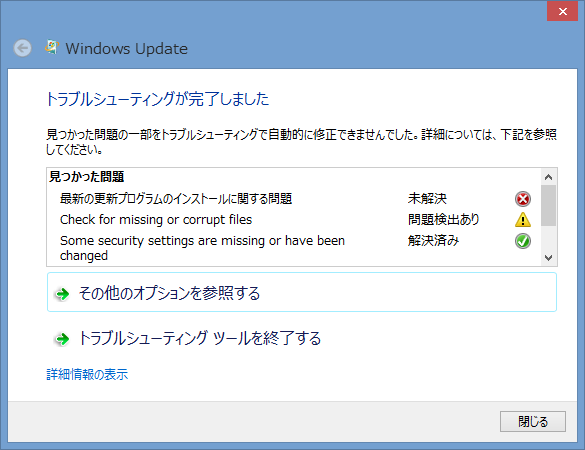Select the 最新の更新プログラムのインストールに関する問題 row

294,199
